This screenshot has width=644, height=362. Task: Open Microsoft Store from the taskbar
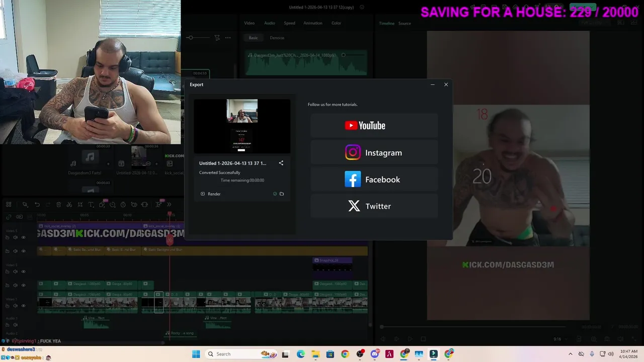pos(330,354)
